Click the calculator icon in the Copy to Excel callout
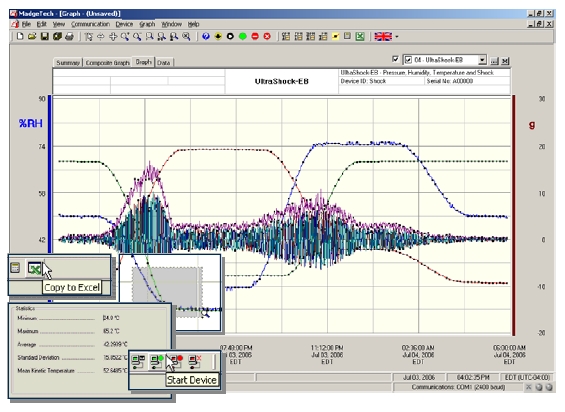This screenshot has height=412, width=565. [x=15, y=268]
